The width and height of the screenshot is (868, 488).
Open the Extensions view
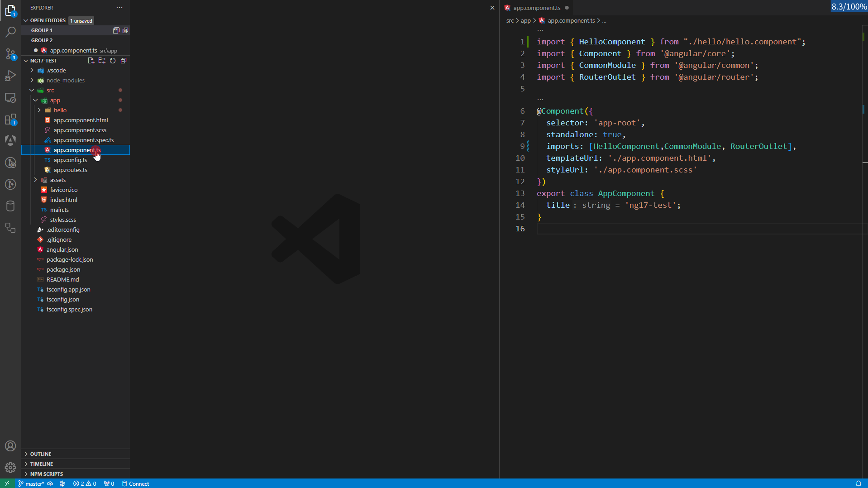pos(10,120)
